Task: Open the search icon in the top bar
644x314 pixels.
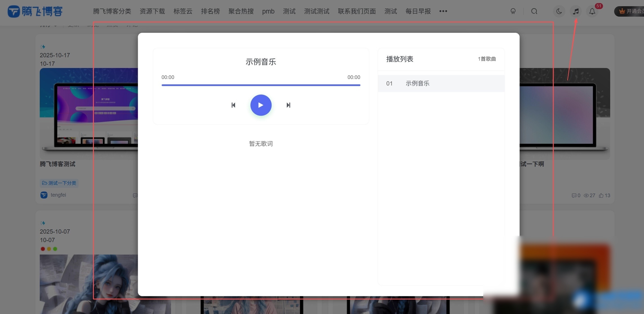Action: click(534, 11)
